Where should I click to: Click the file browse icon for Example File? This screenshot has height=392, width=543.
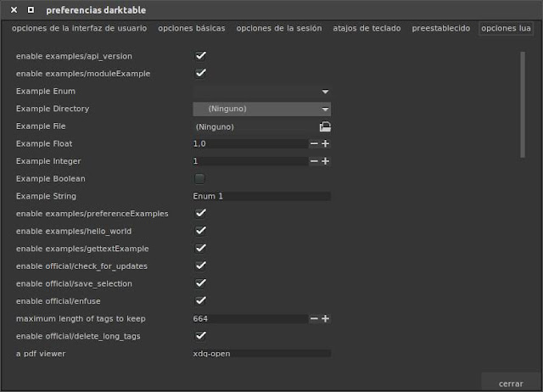click(325, 126)
